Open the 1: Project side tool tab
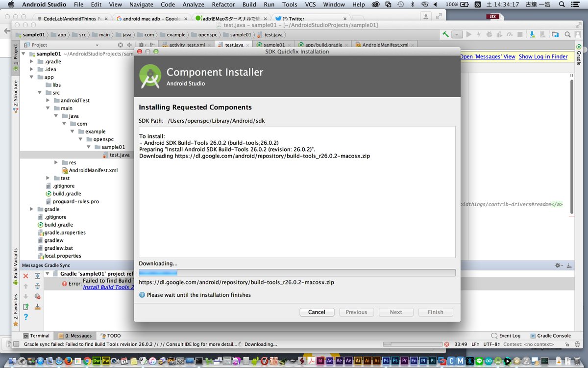This screenshot has width=588, height=368. tap(15, 59)
